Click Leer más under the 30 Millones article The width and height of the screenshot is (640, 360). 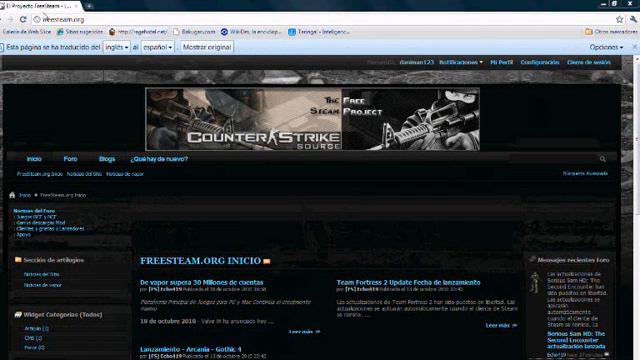(x=304, y=331)
